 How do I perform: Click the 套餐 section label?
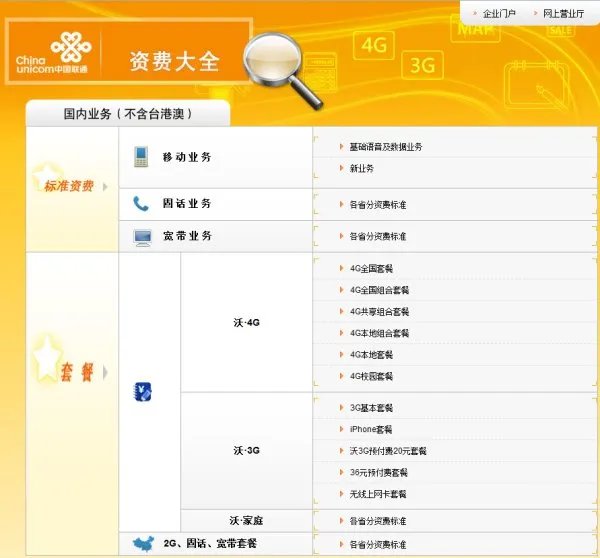(77, 372)
